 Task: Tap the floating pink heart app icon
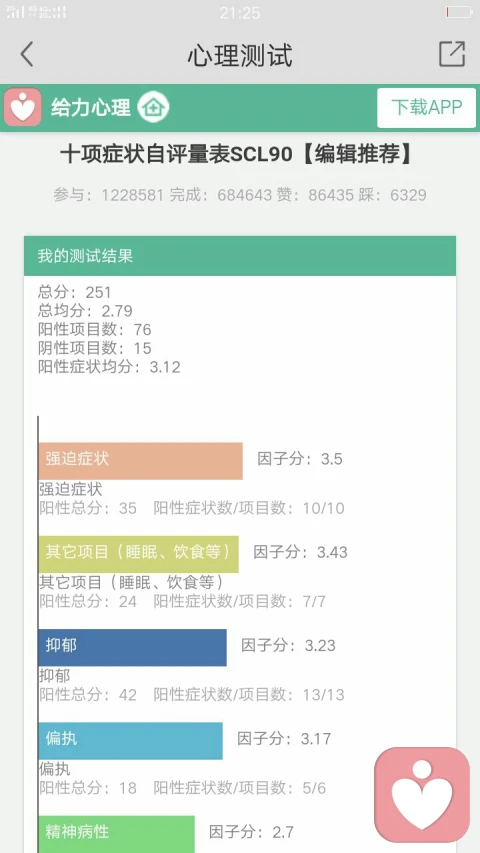click(422, 794)
